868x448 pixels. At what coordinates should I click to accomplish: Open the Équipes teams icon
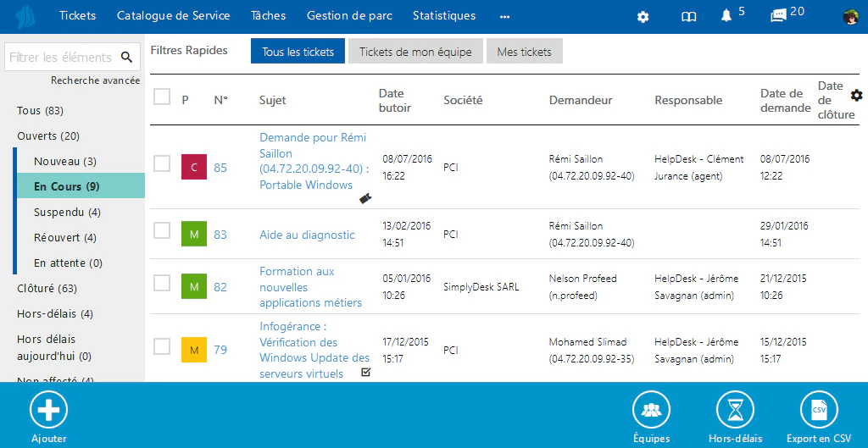[651, 410]
